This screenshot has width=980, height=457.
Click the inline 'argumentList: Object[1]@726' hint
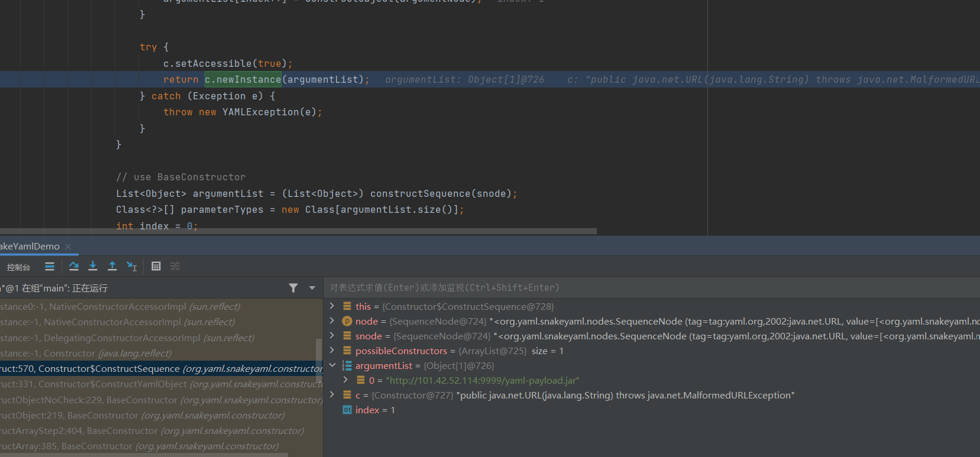[x=464, y=79]
